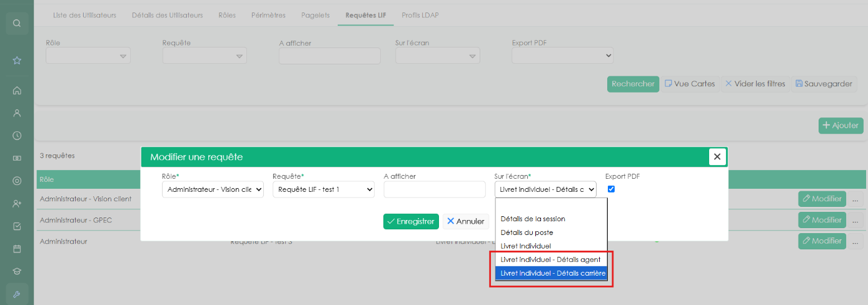The height and width of the screenshot is (305, 868).
Task: Open the clock sidebar icon
Action: point(17,136)
